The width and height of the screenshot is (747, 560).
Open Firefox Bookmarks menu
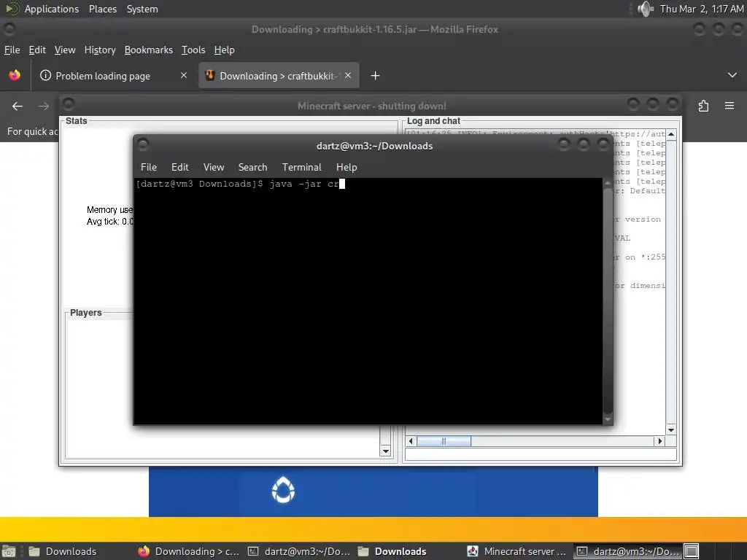[149, 50]
